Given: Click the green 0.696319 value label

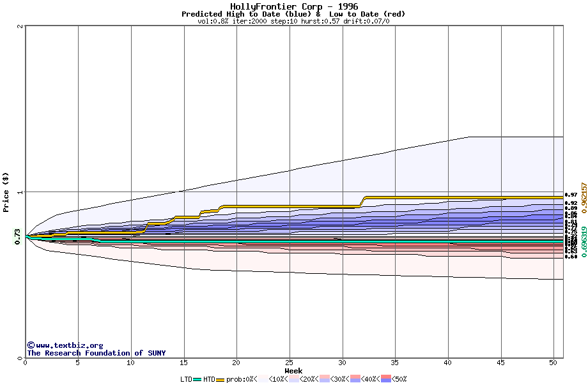Looking at the screenshot, I should click(584, 241).
